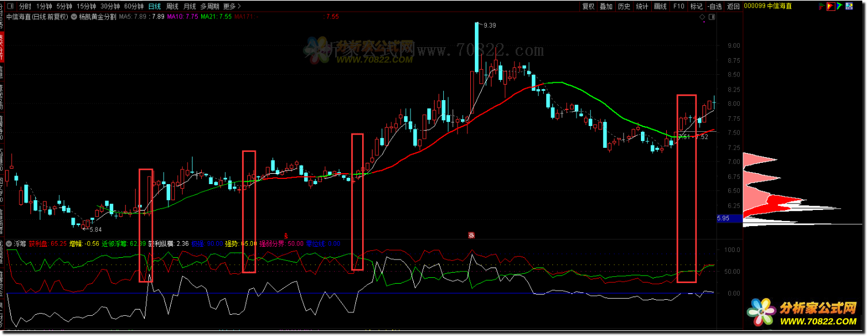Click the 获利纵横: 2.36 label
868x336 pixels.
point(168,244)
